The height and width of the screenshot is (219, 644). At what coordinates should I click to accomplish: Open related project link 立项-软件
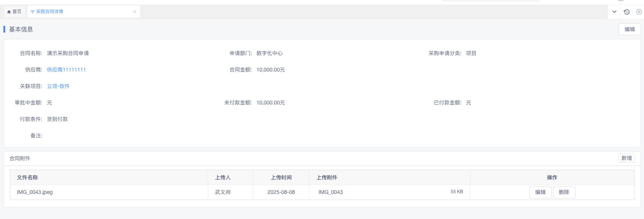(58, 86)
